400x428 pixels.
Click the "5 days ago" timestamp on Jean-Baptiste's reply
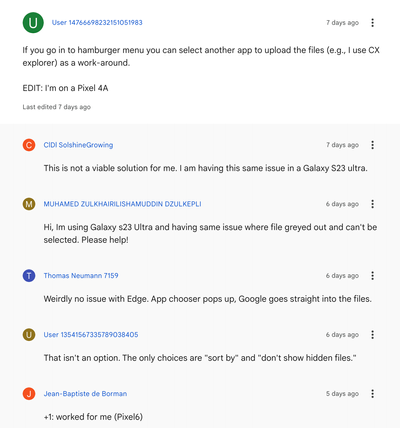[342, 394]
